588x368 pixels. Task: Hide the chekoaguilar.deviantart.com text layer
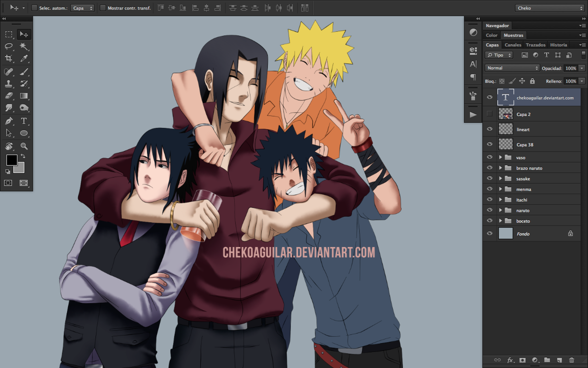point(490,97)
